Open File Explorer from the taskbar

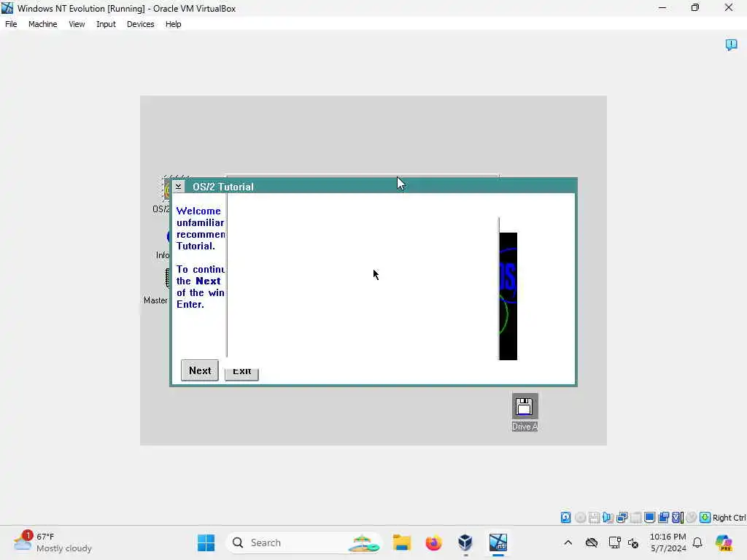tap(402, 542)
